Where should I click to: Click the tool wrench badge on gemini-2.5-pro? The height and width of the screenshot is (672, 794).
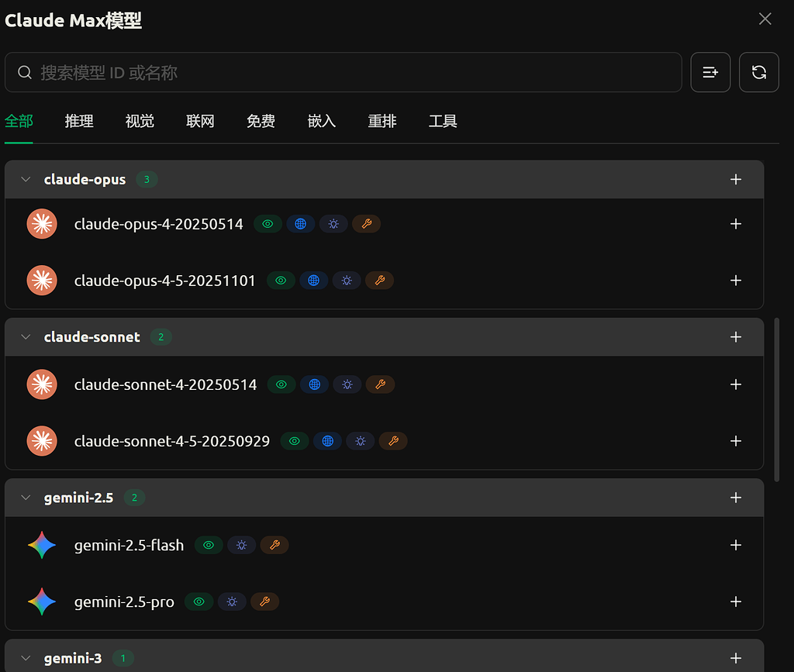pos(265,601)
